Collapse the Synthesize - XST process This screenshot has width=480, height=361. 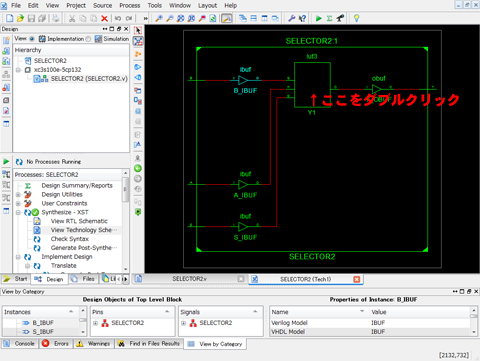pyautogui.click(x=18, y=212)
